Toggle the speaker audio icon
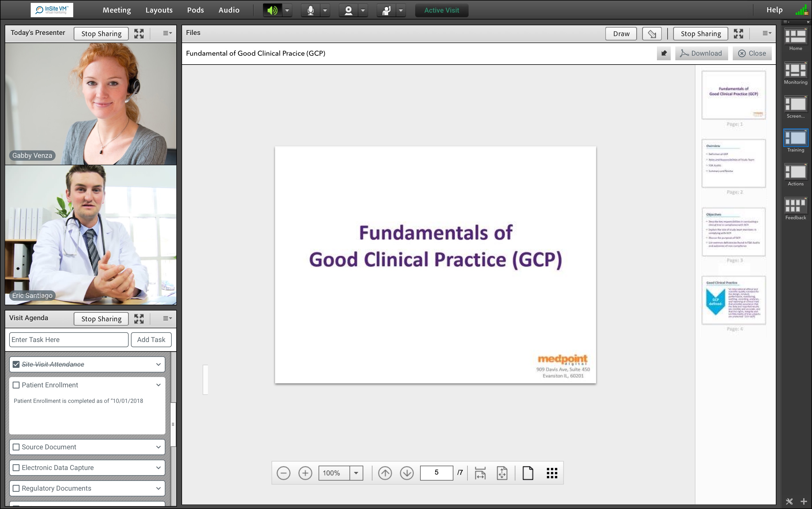This screenshot has width=812, height=509. pos(272,10)
